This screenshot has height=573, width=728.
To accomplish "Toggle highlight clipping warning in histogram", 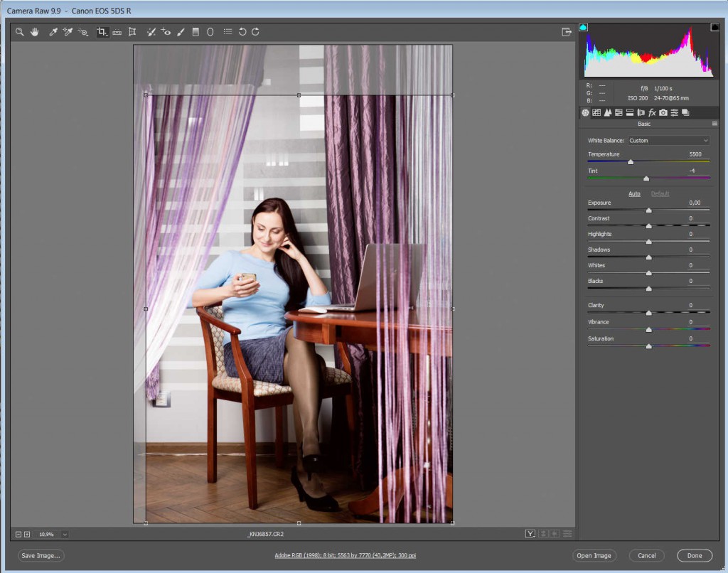I will click(714, 27).
